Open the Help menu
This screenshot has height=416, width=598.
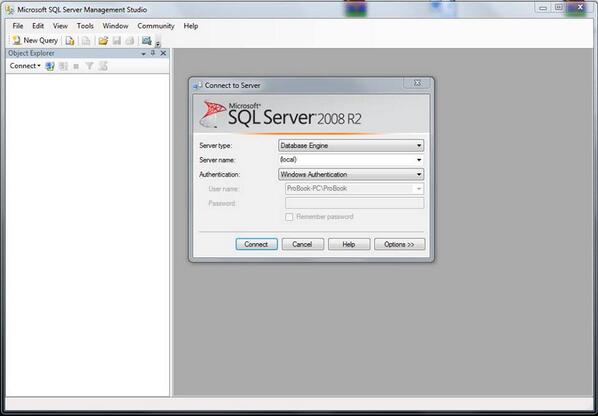click(191, 26)
